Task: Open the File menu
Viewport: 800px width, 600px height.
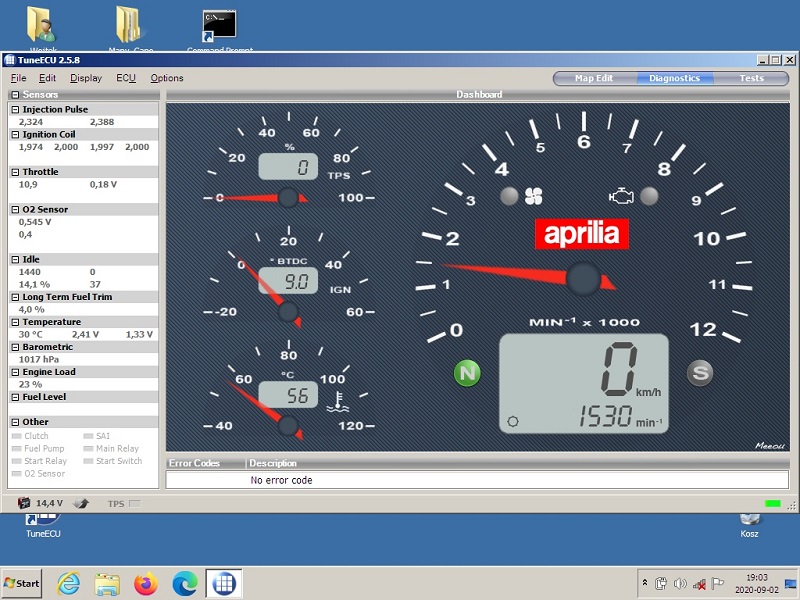Action: tap(18, 78)
